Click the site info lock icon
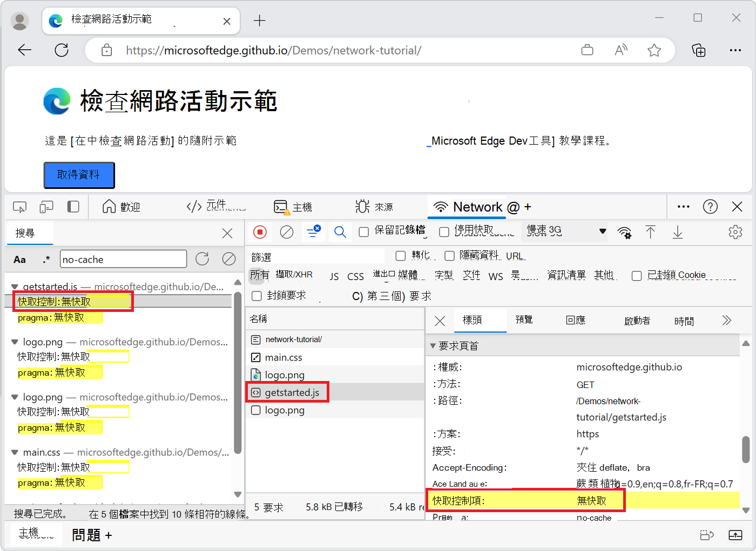This screenshot has width=756, height=551. click(x=107, y=50)
